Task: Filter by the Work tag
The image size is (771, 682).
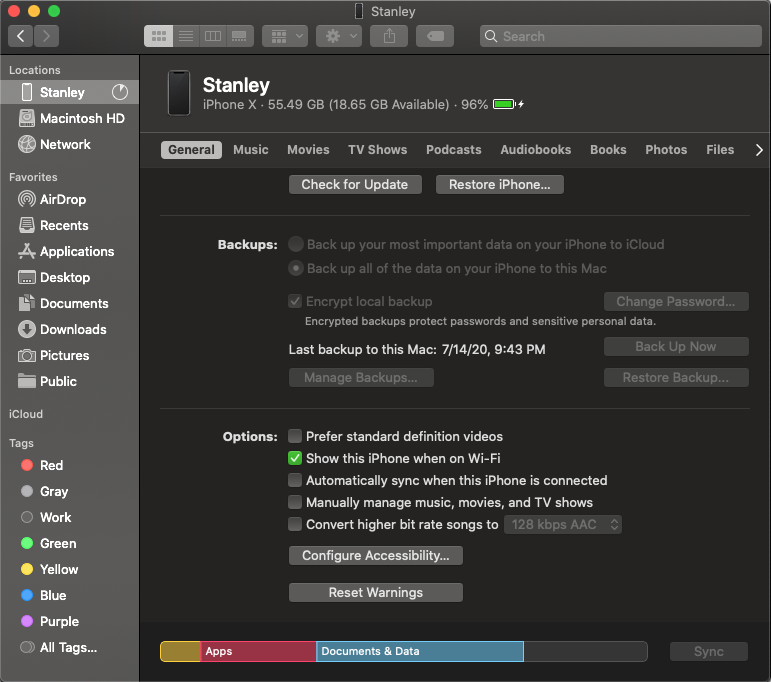Action: [69, 517]
